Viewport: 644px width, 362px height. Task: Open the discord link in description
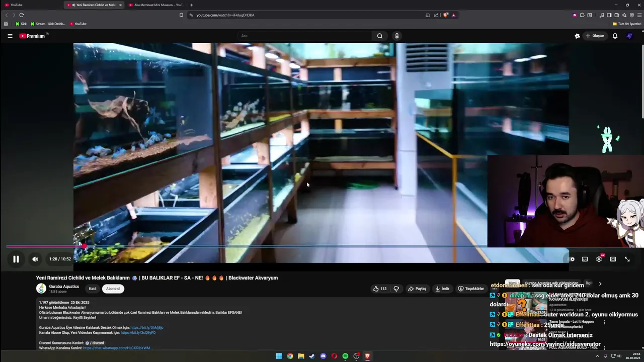click(95, 343)
